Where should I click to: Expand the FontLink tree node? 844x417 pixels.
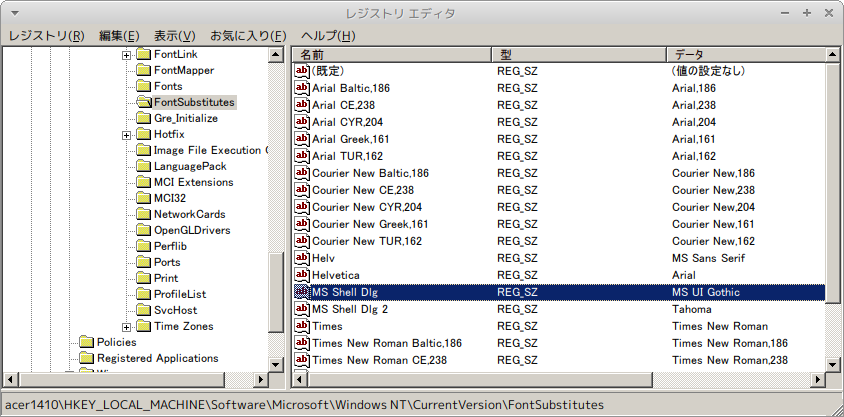pyautogui.click(x=126, y=54)
